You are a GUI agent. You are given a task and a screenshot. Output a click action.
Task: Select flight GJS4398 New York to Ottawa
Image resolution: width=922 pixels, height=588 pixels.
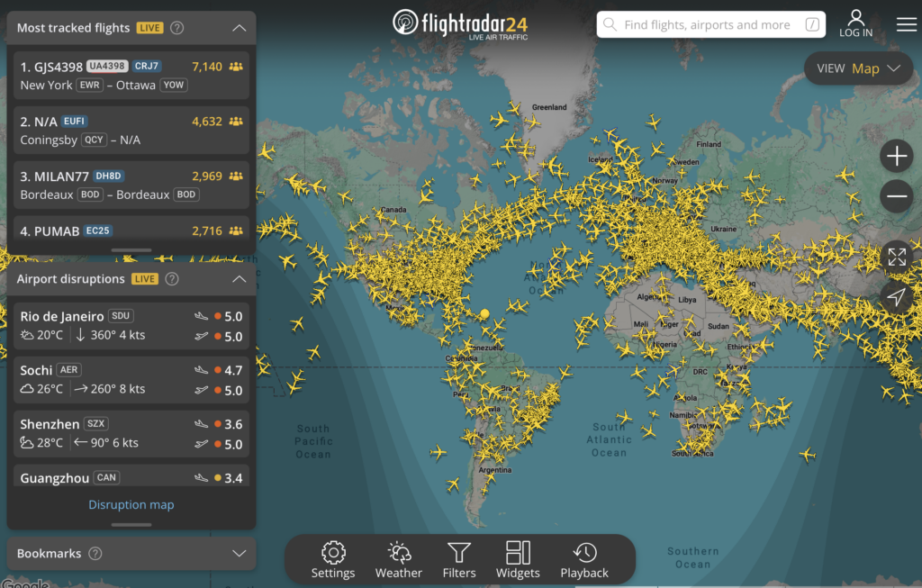[131, 76]
